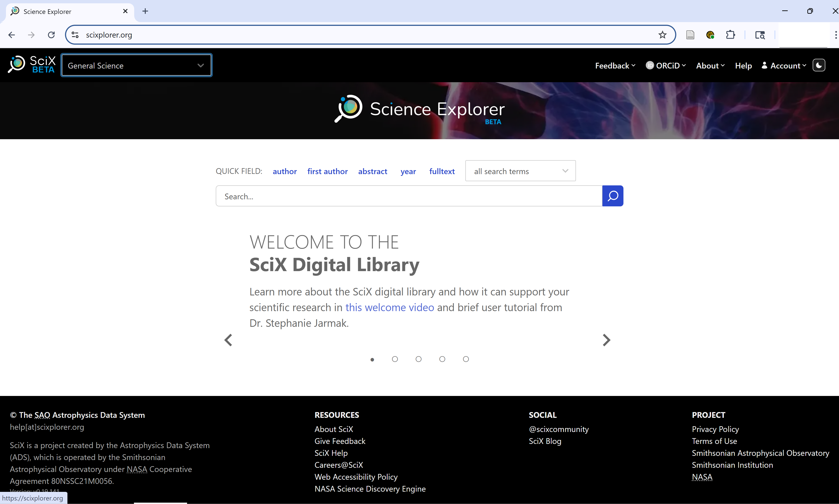
Task: Go back with the browser back arrow
Action: (x=11, y=35)
